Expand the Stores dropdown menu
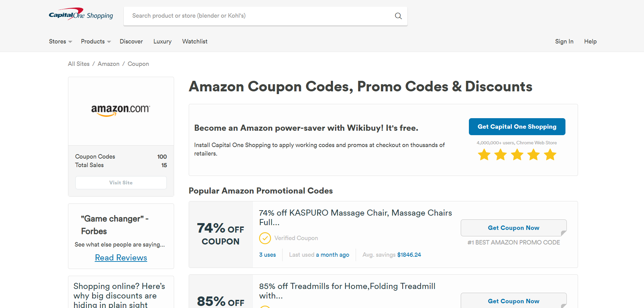This screenshot has height=308, width=644. (x=60, y=41)
